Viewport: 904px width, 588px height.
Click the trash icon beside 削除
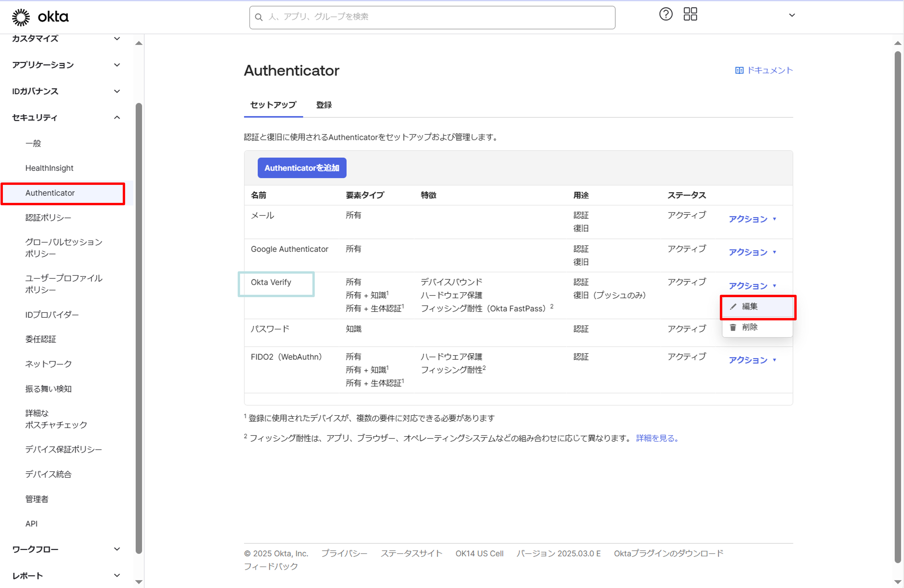pos(733,327)
